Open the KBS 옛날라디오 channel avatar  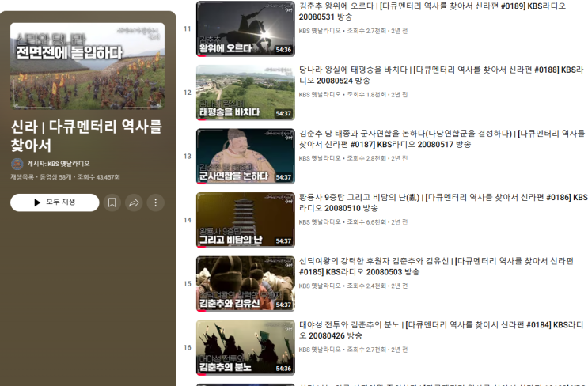[x=17, y=164]
